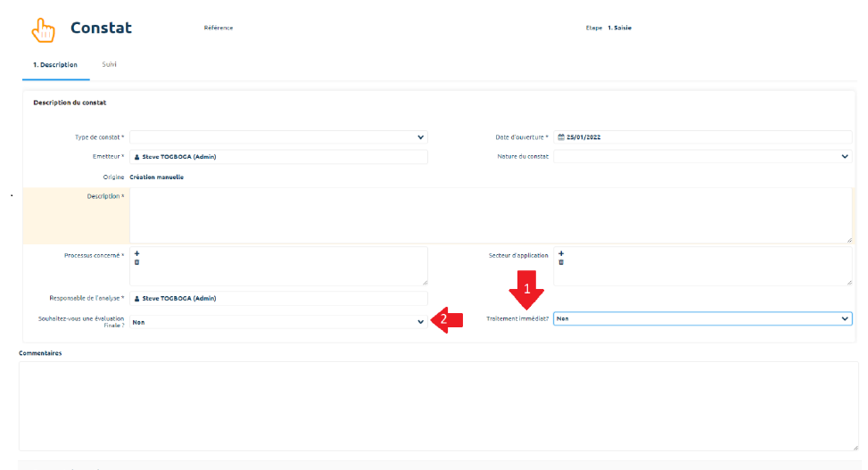This screenshot has width=868, height=470.
Task: Click the orange Constat hand-pointer icon
Action: coord(43,29)
